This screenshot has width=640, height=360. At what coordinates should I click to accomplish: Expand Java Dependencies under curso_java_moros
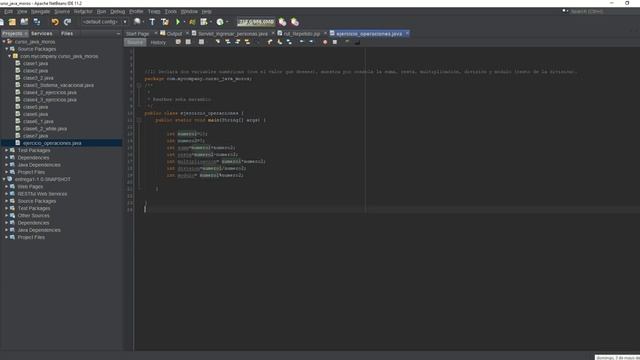[7, 165]
